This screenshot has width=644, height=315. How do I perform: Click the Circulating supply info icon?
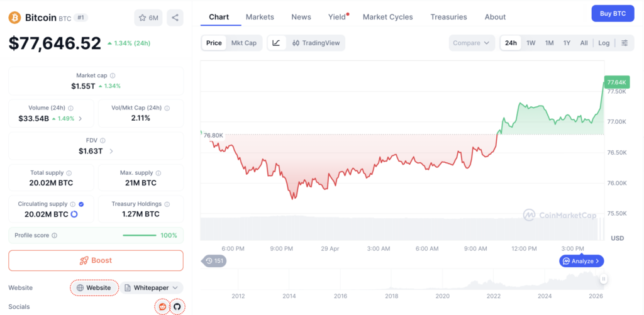point(73,204)
